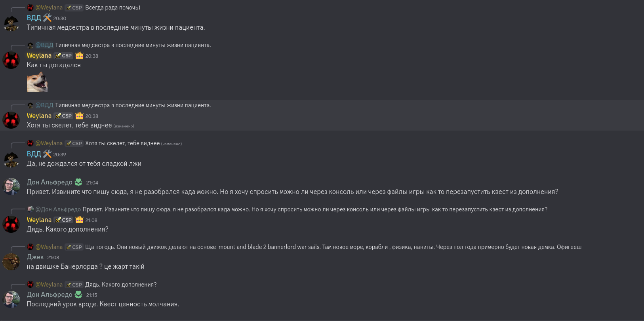Click the tools badge next to ВДД at 20:30
Image resolution: width=644 pixels, height=321 pixels.
47,18
